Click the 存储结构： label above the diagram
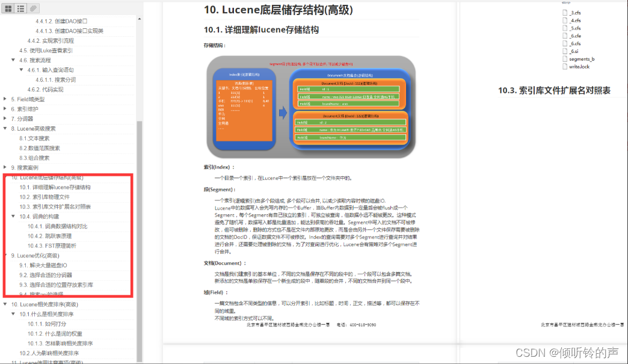 click(x=215, y=46)
